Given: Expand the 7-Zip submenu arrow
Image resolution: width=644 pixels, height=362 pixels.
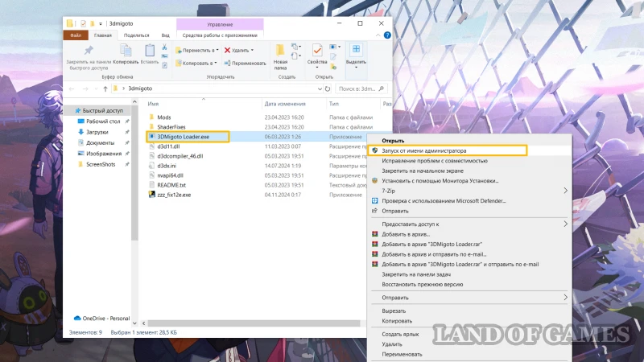Looking at the screenshot, I should point(566,191).
